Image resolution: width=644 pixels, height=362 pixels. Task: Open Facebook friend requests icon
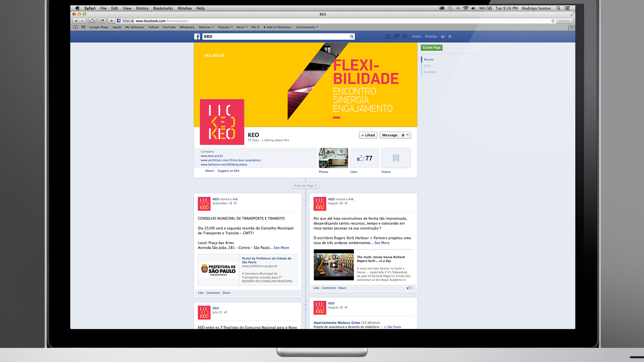388,36
